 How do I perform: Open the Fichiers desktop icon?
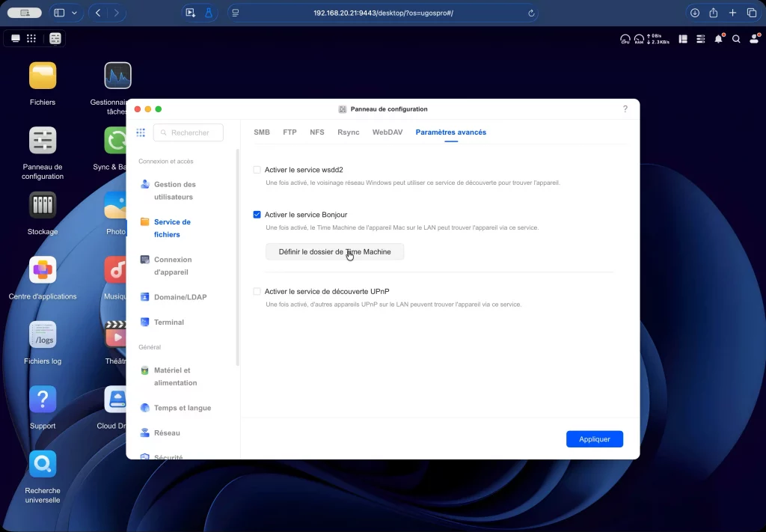pyautogui.click(x=43, y=76)
